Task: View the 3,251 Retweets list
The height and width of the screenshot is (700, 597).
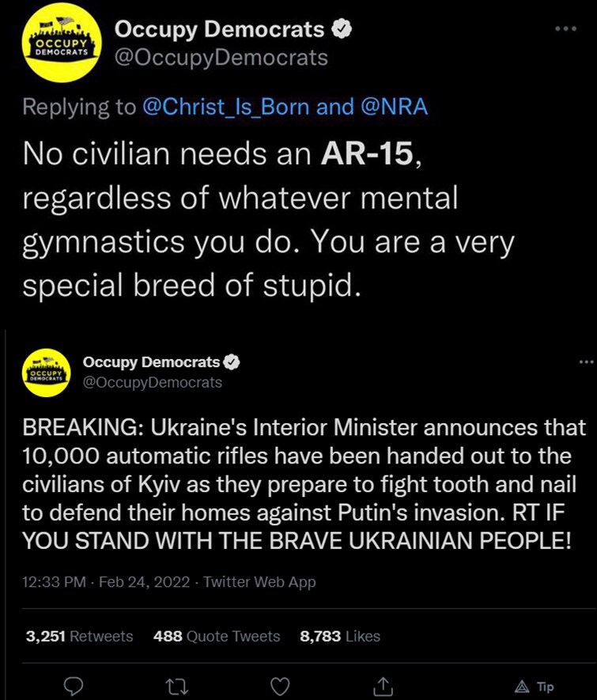Action: (79, 636)
